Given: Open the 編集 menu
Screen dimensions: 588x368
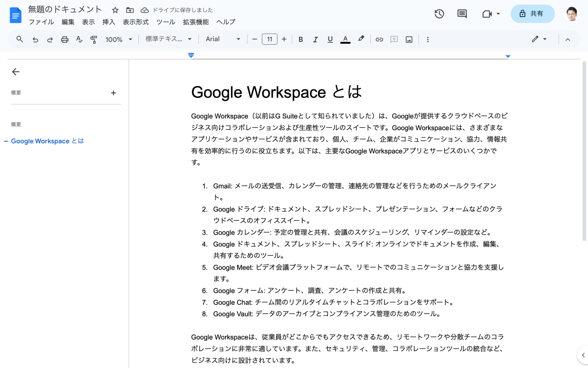Looking at the screenshot, I should (x=68, y=22).
